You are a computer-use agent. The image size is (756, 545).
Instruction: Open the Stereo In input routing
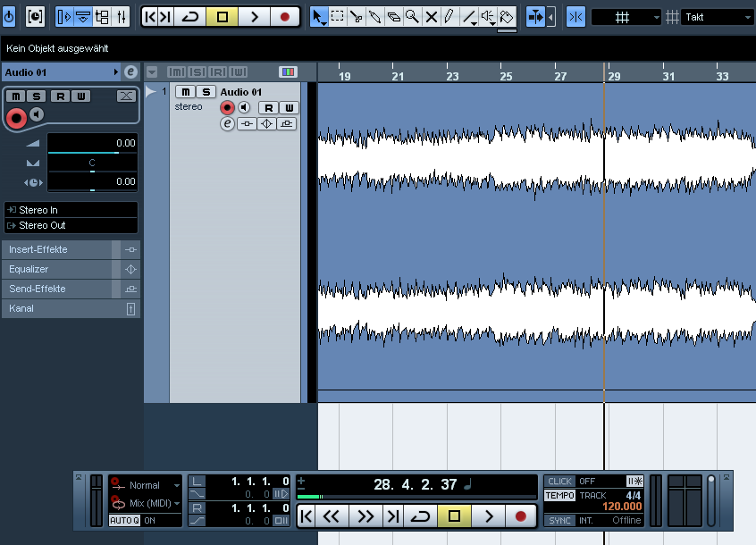click(x=71, y=210)
